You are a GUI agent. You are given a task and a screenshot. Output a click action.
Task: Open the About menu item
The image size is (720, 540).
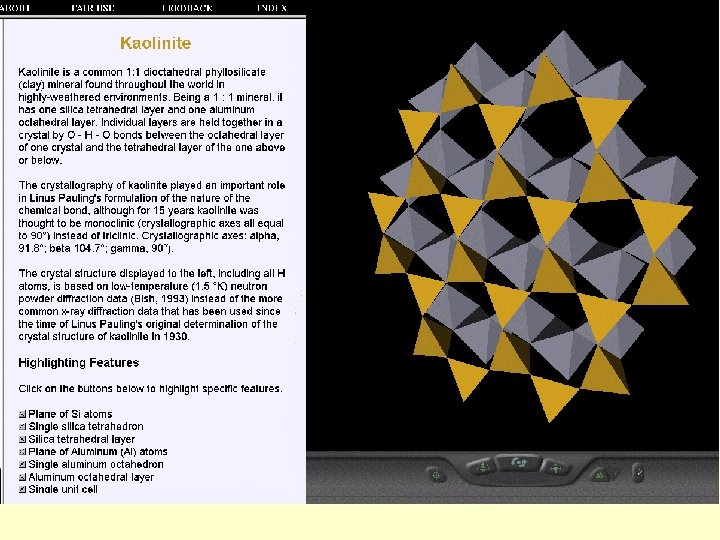(x=15, y=8)
